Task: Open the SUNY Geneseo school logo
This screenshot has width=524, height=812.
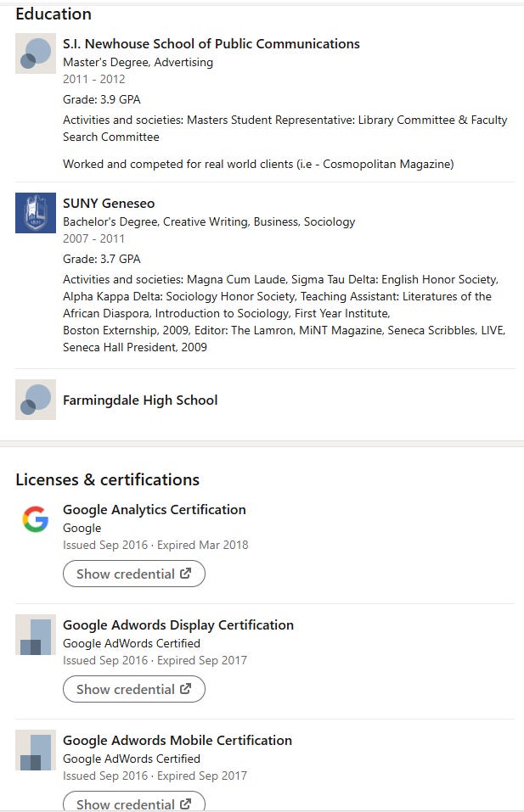Action: [x=35, y=213]
